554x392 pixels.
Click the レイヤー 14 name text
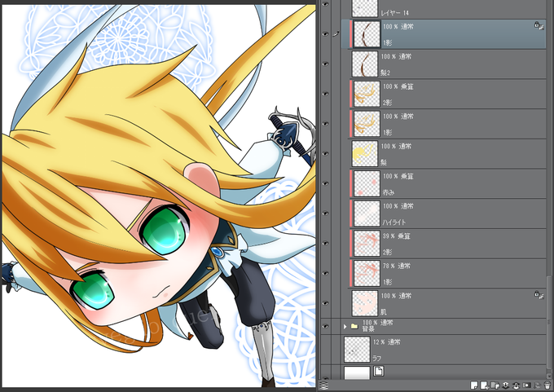pyautogui.click(x=394, y=13)
